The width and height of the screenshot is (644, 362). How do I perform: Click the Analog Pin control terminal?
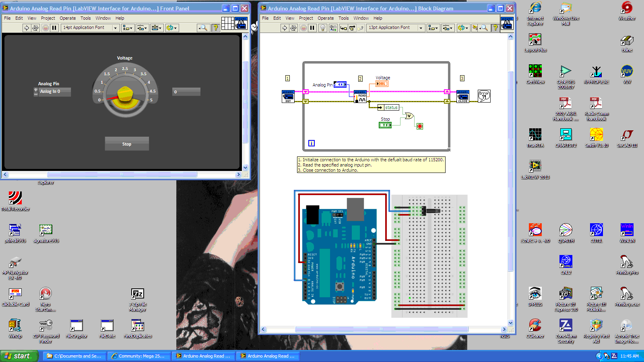340,84
